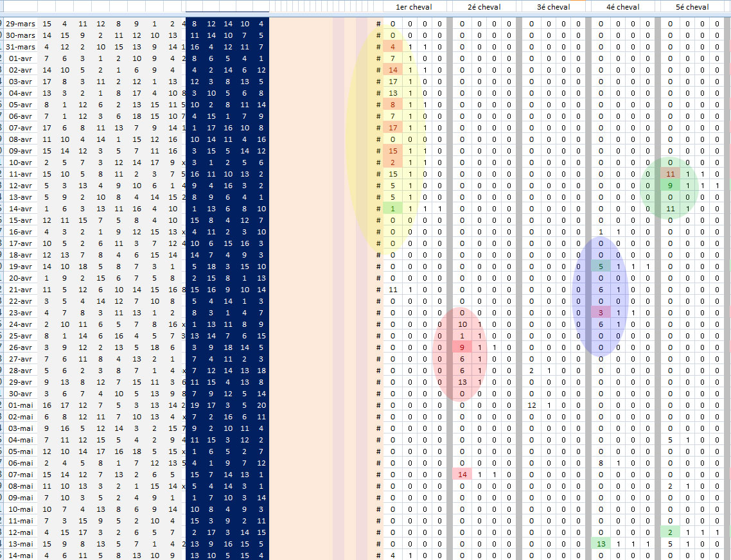Click 2é cheval cell '10' on 24-avr row
Viewport: 731px width, 560px height.
pyautogui.click(x=462, y=324)
